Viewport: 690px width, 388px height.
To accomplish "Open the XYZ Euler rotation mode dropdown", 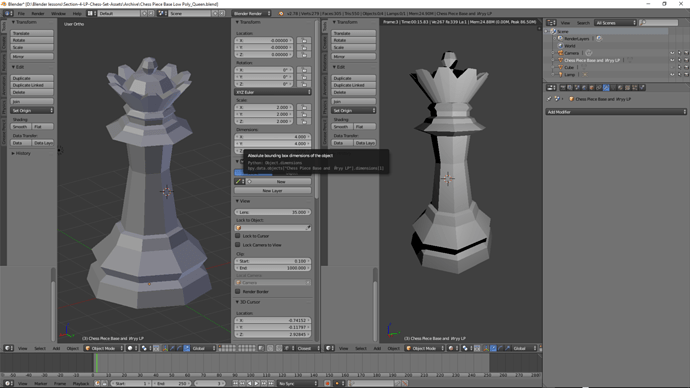I will click(273, 92).
